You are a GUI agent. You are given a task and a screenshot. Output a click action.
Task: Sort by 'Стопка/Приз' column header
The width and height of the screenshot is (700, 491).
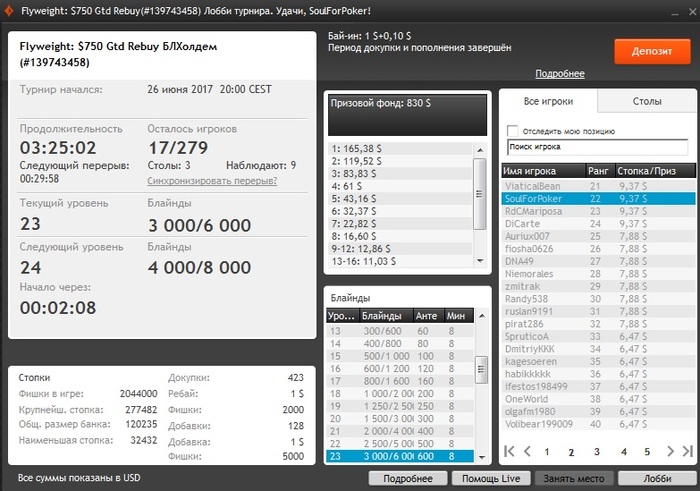(x=655, y=171)
